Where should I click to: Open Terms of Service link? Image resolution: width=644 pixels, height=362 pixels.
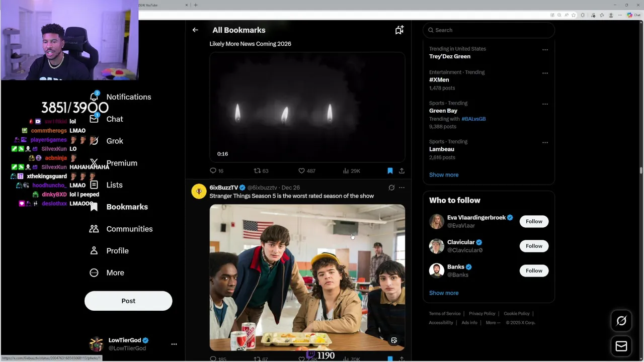(445, 314)
